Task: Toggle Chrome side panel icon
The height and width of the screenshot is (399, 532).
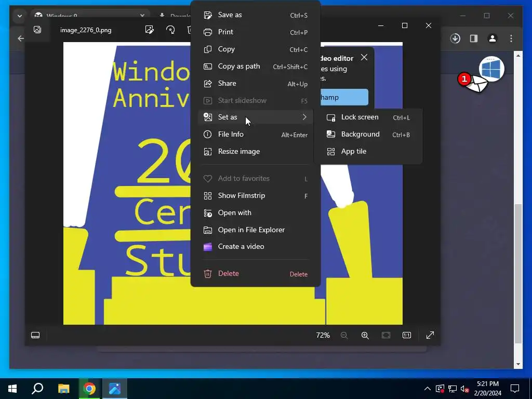Action: tap(474, 38)
